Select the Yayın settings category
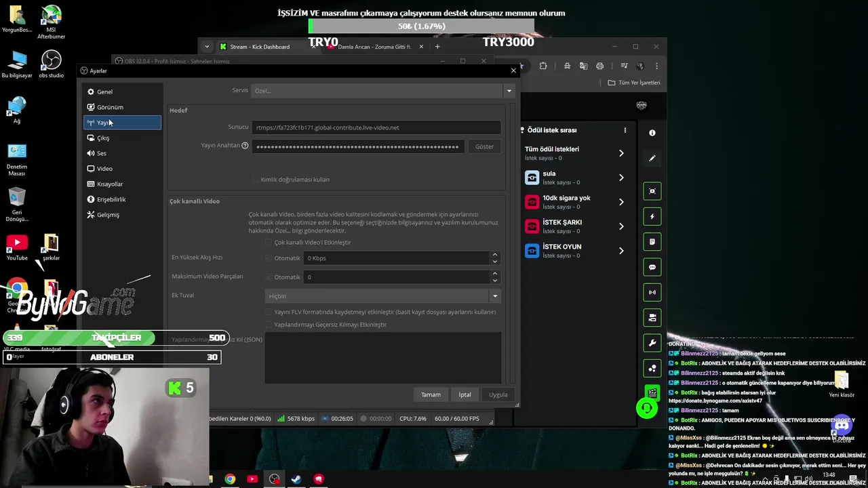 tap(122, 123)
